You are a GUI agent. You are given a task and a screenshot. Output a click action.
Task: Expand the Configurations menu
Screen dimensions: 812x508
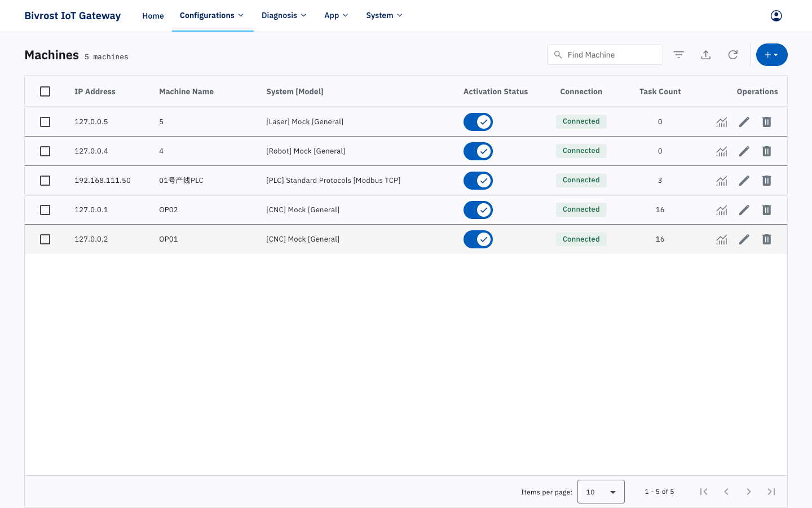(x=212, y=15)
